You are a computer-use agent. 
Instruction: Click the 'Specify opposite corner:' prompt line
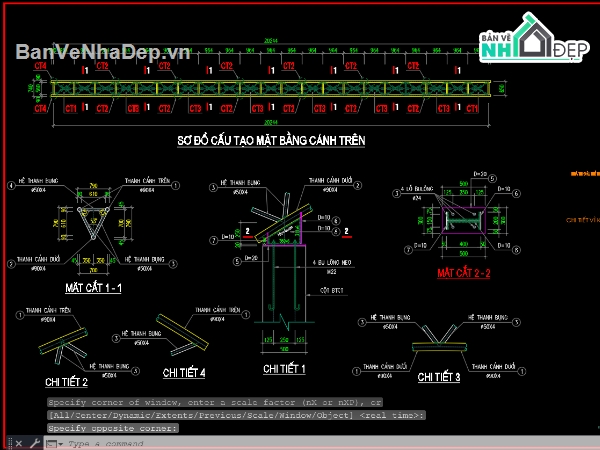pyautogui.click(x=113, y=428)
